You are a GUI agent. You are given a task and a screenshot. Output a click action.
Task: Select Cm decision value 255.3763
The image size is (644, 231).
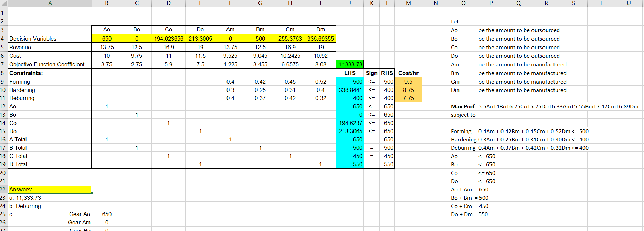point(290,39)
